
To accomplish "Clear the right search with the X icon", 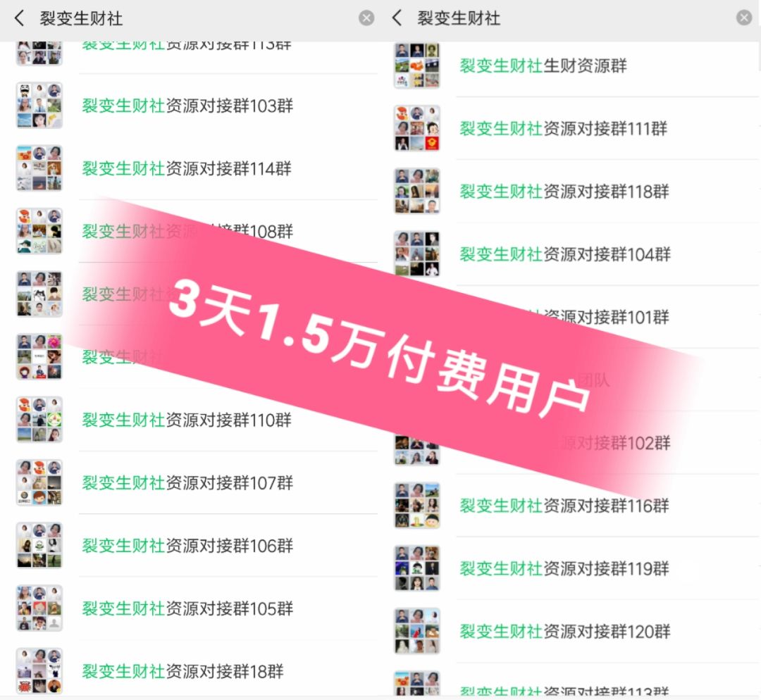I will pyautogui.click(x=743, y=18).
